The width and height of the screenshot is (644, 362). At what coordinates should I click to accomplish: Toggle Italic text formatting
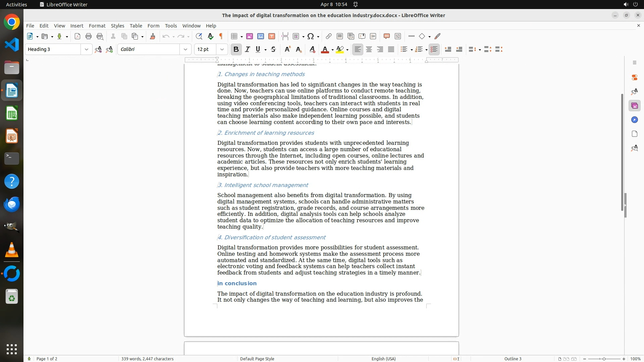248,50
